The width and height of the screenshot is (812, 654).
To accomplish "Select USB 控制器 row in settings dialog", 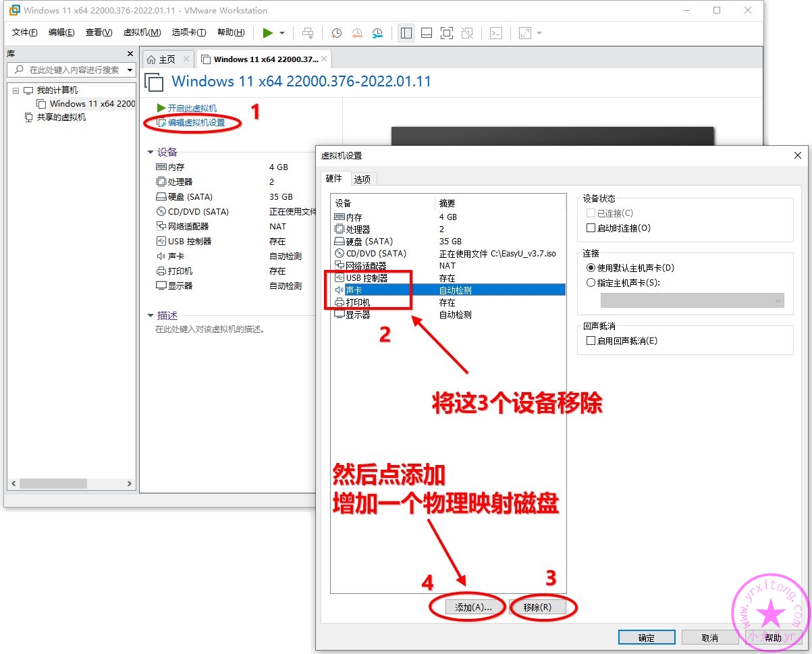I will coord(448,278).
